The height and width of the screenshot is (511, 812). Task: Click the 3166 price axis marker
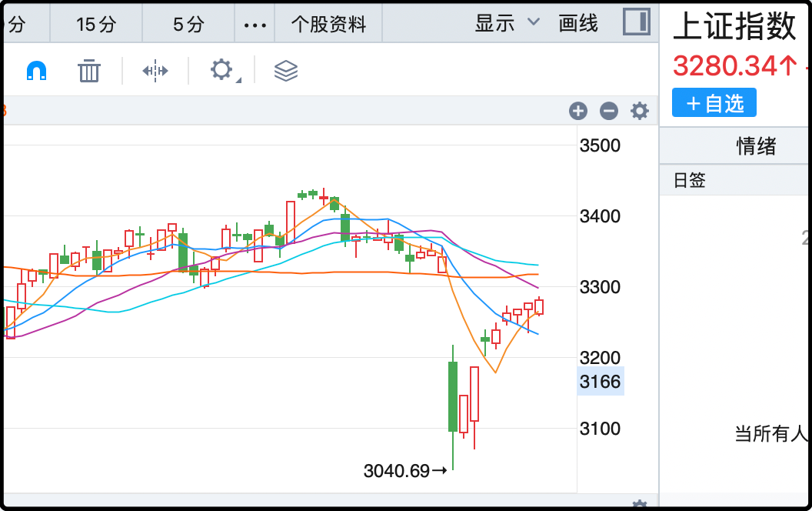600,382
